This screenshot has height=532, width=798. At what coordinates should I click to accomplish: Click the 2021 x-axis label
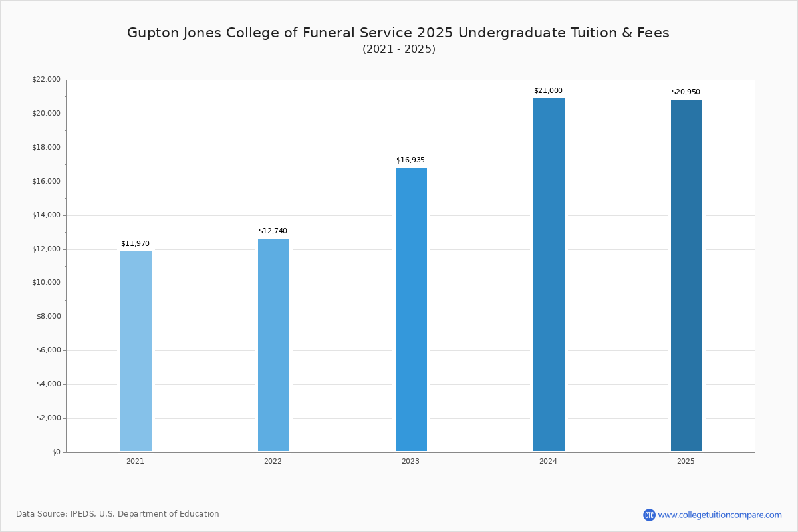[x=135, y=461]
